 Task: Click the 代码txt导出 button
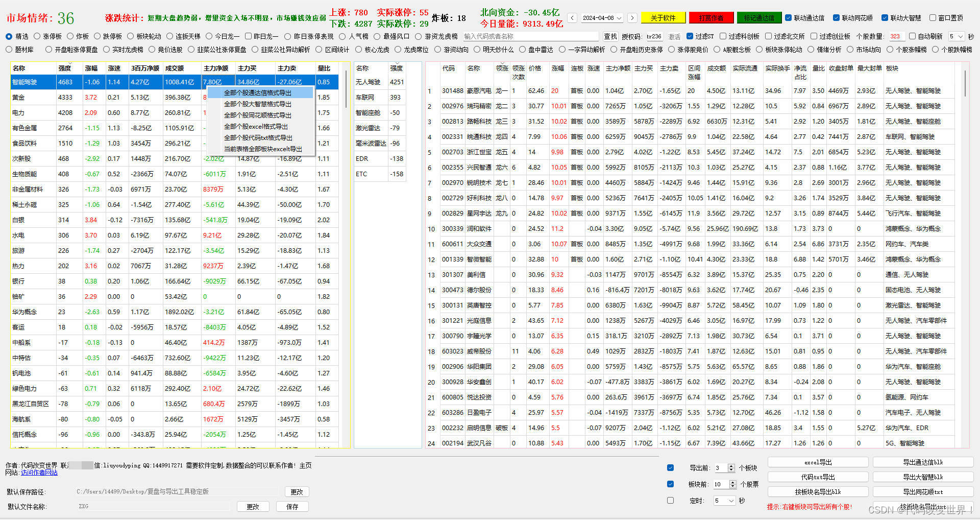(x=818, y=477)
